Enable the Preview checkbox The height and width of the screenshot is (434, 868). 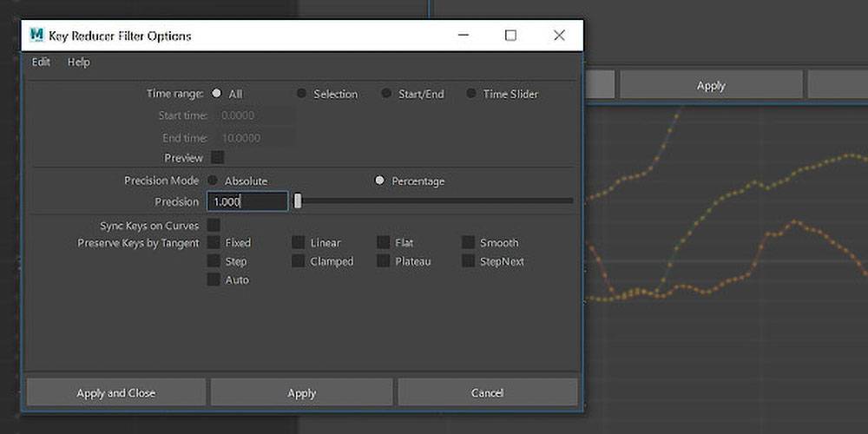(218, 158)
